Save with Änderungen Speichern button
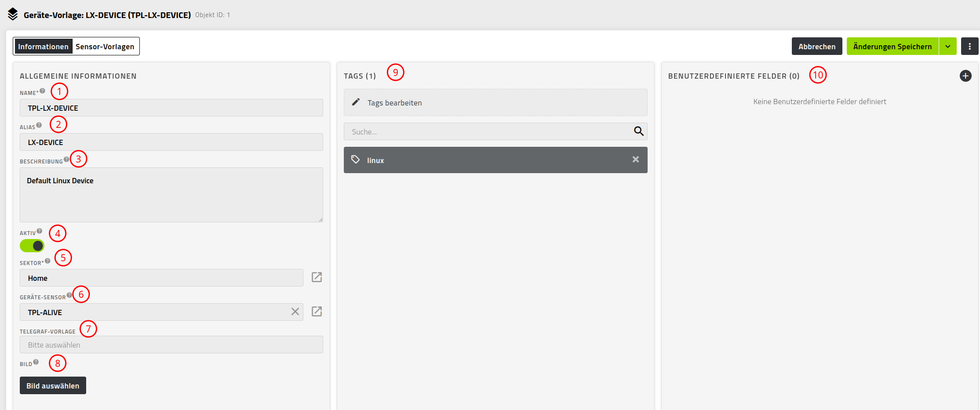 pos(893,47)
